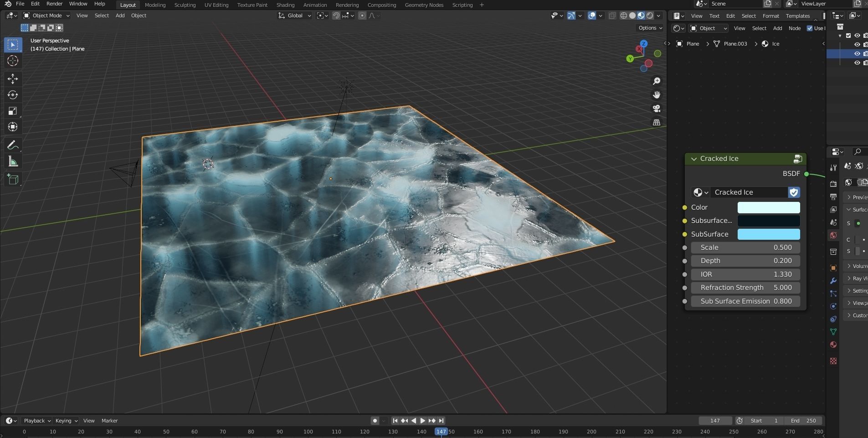The image size is (868, 438).
Task: Jump to the end frame
Action: click(x=441, y=421)
